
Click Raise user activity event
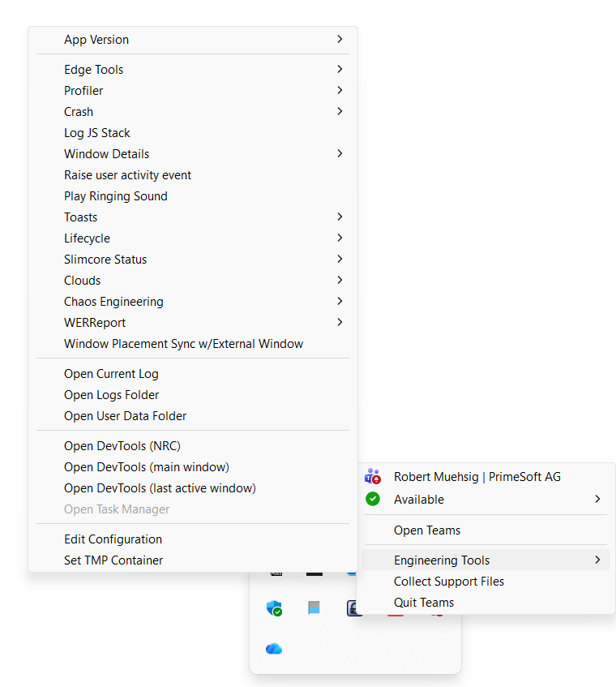point(128,175)
